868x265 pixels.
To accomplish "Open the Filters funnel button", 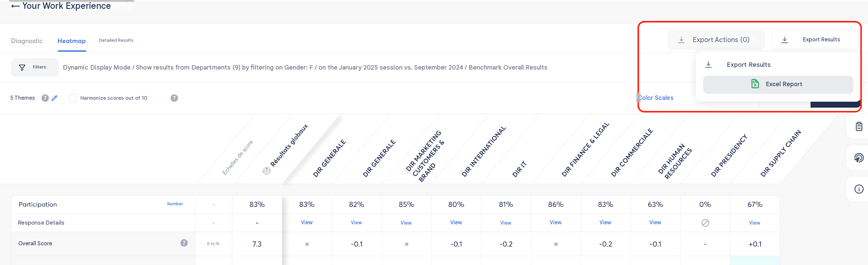I will pyautogui.click(x=35, y=67).
